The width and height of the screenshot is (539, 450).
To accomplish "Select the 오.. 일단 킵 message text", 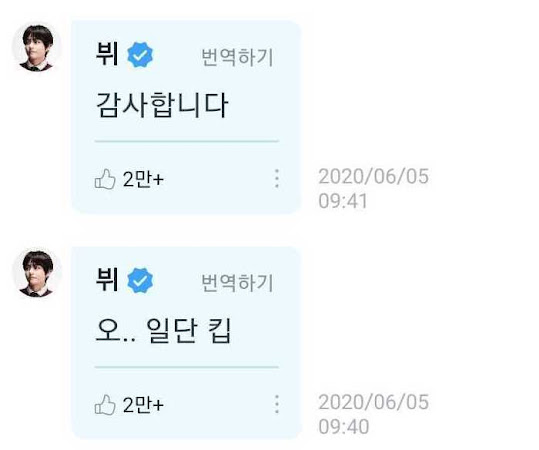I will pyautogui.click(x=163, y=331).
